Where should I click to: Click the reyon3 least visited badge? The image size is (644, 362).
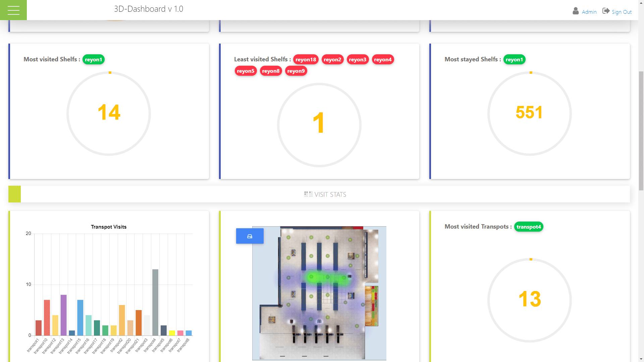pos(358,60)
